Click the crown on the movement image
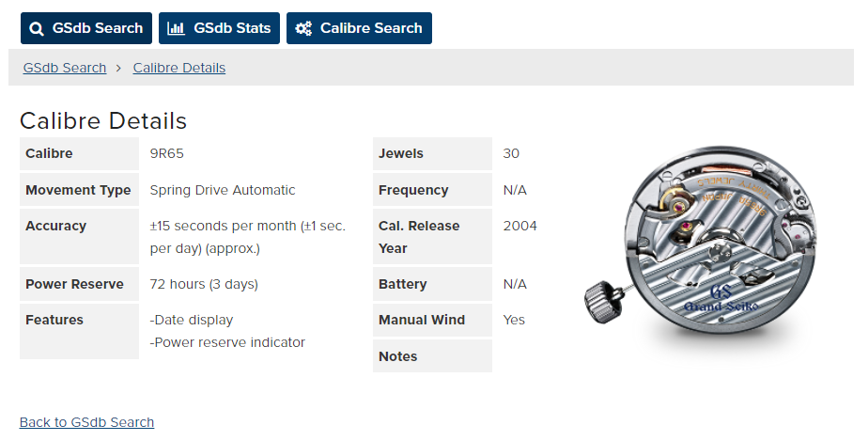 click(x=601, y=300)
